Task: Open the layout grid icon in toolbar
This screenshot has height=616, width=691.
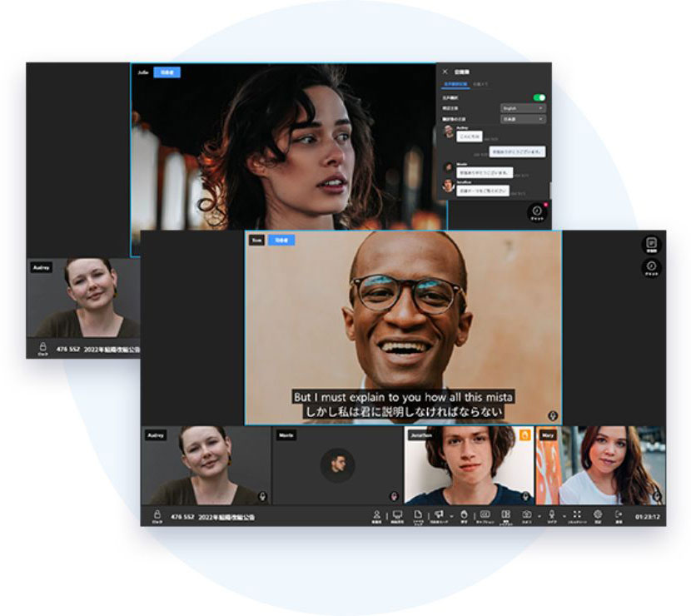Action: pos(505,516)
